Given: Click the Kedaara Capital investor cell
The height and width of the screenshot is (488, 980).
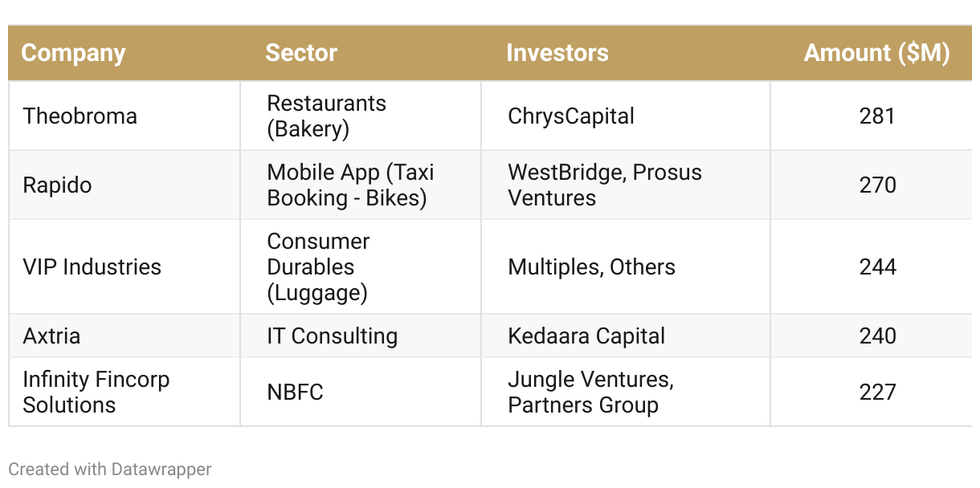Looking at the screenshot, I should pyautogui.click(x=586, y=335).
